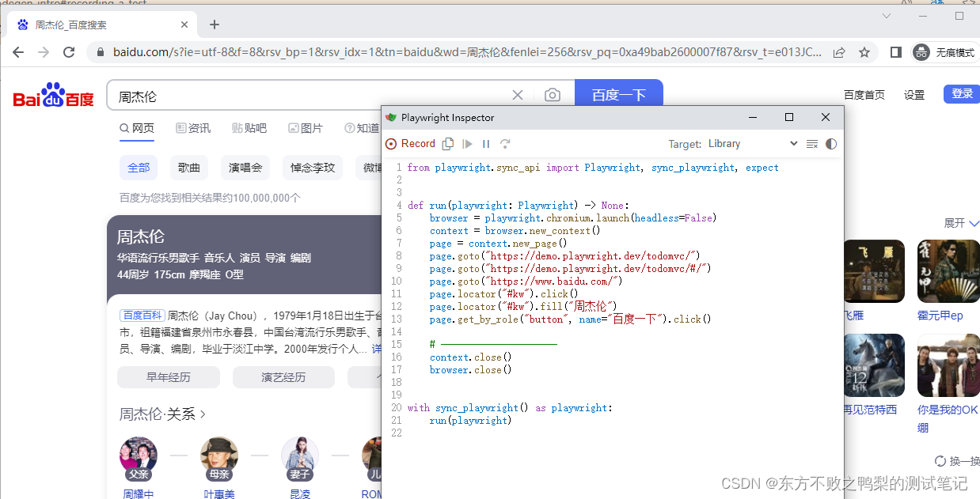Viewport: 980px width, 499px height.
Task: Click the 父亲 avatar thumbnail
Action: [x=139, y=458]
